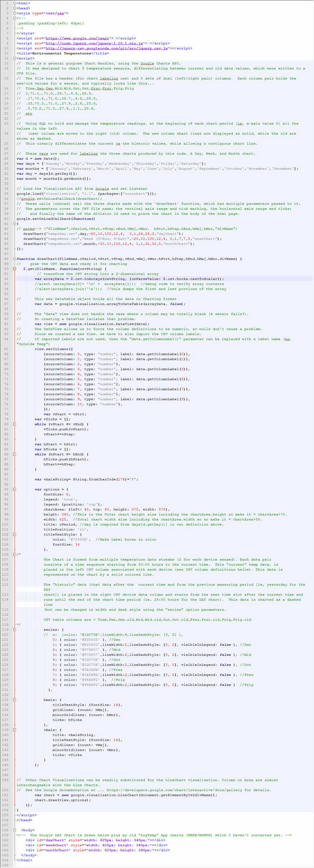Collapse the $.get(fileName fold marker
The image size is (314, 868).
coord(15,269)
